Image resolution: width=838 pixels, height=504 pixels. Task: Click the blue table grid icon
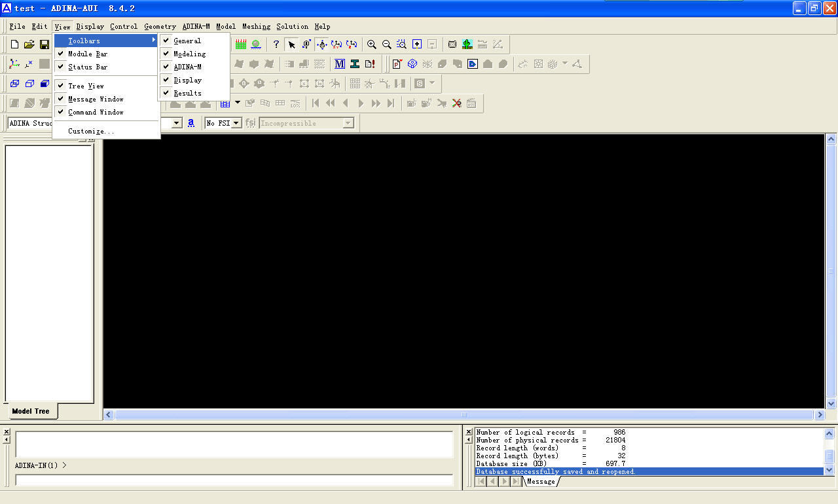tap(225, 103)
